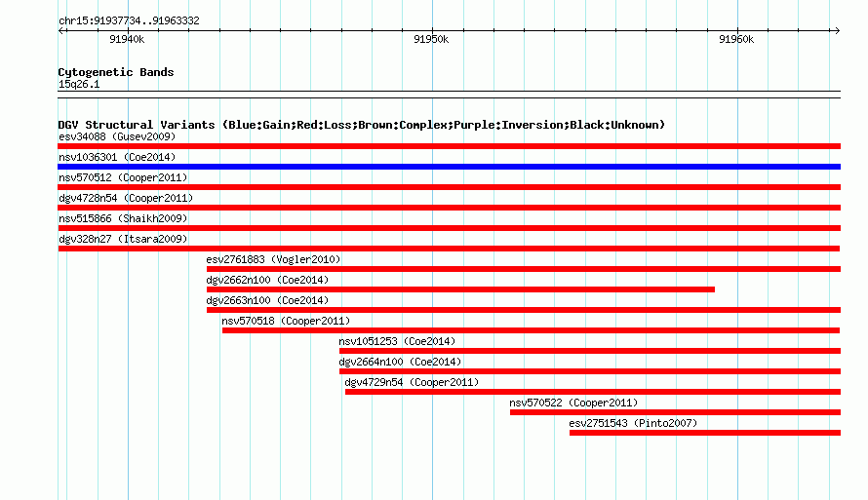The width and height of the screenshot is (868, 500).
Task: Click the right arrow of the ruler
Action: [x=837, y=31]
